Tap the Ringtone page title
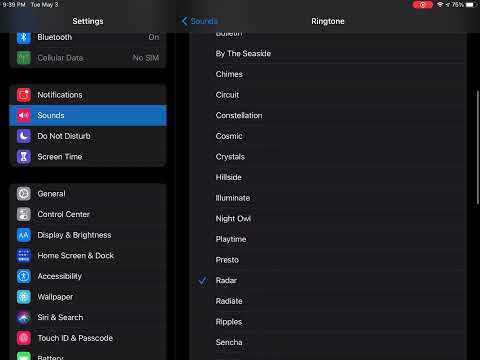480x360 pixels. (328, 21)
